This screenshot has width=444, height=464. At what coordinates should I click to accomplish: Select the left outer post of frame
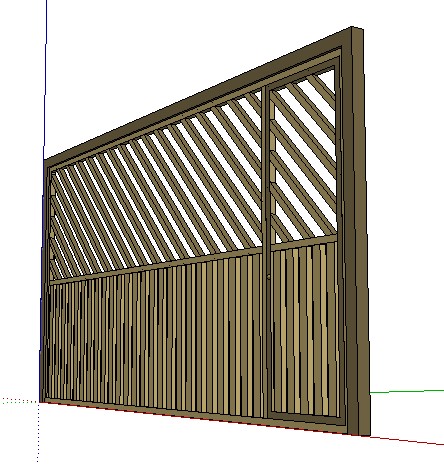(x=45, y=280)
